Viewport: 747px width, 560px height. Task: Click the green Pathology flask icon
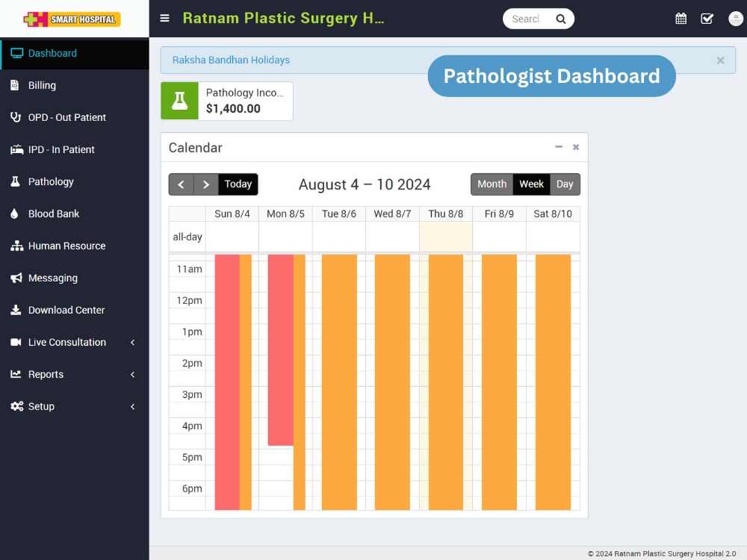tap(179, 101)
